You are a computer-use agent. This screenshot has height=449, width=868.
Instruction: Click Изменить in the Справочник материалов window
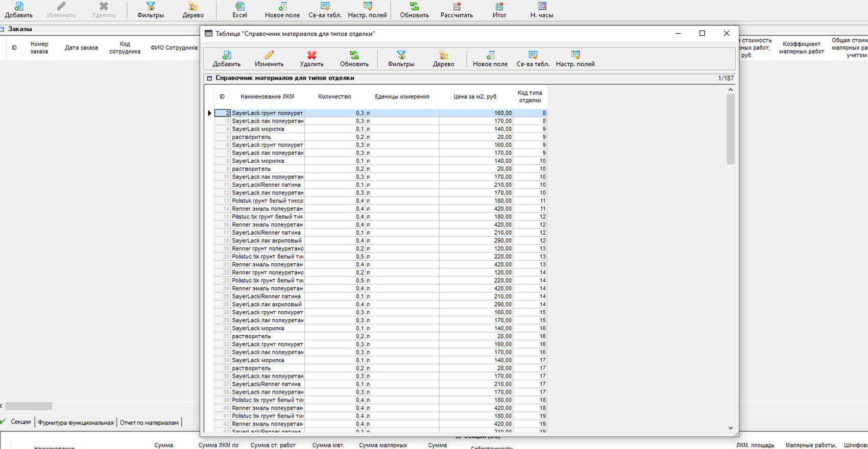click(269, 59)
